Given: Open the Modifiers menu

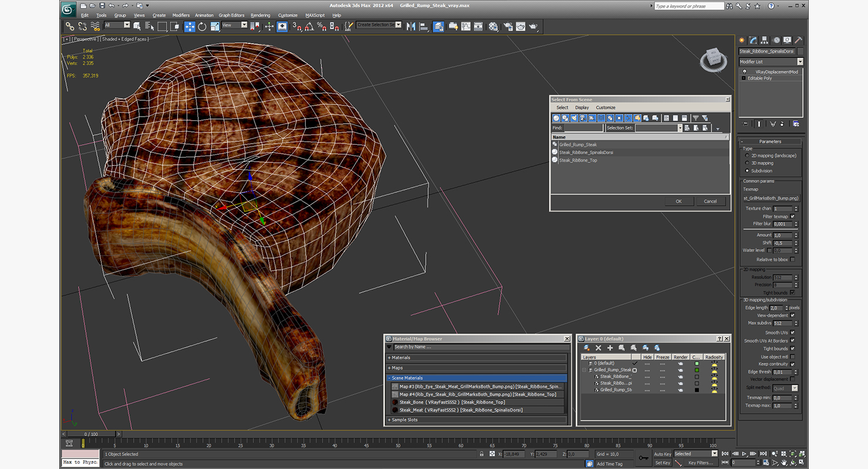Looking at the screenshot, I should coord(181,15).
